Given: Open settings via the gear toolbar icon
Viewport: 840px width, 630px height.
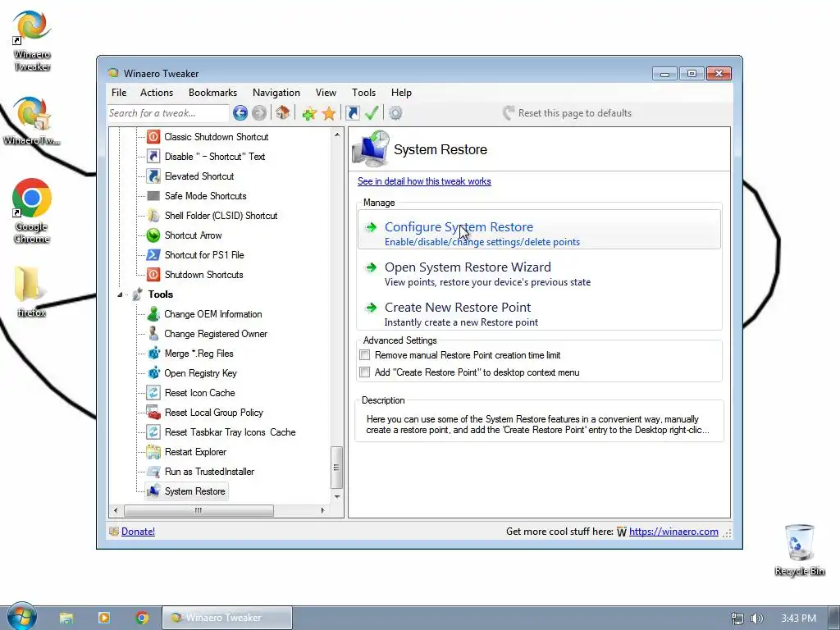Looking at the screenshot, I should click(x=395, y=113).
